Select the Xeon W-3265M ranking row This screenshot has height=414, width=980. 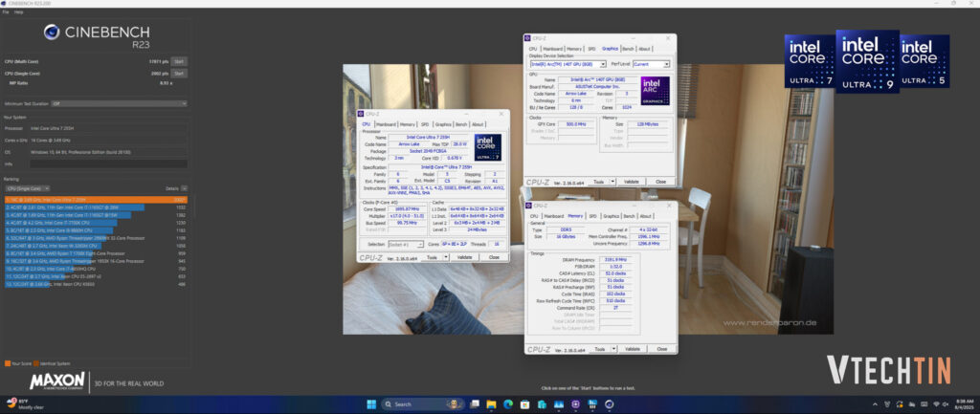click(x=96, y=246)
